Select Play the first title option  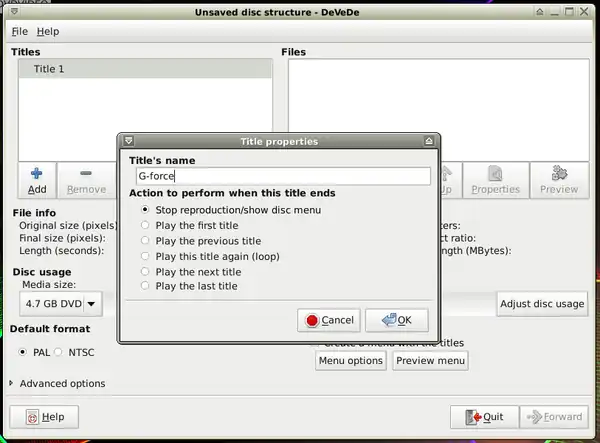tap(146, 225)
